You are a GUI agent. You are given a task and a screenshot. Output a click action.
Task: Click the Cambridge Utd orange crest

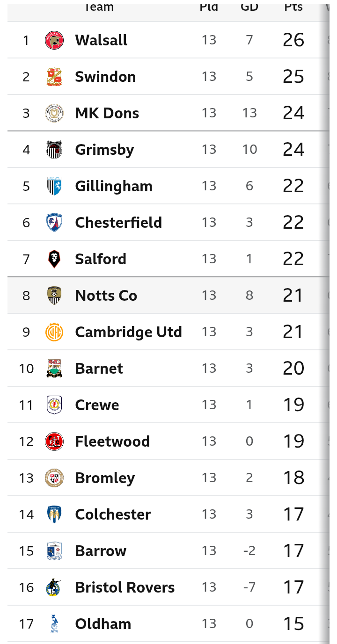(x=54, y=332)
